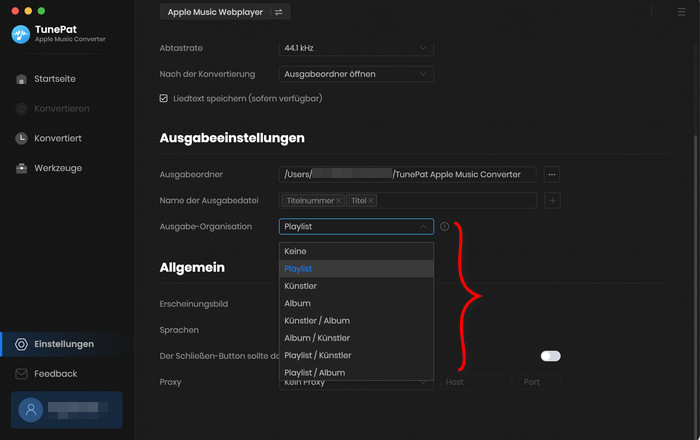Click the Werkzeuge toolbox icon
The width and height of the screenshot is (700, 440).
21,168
